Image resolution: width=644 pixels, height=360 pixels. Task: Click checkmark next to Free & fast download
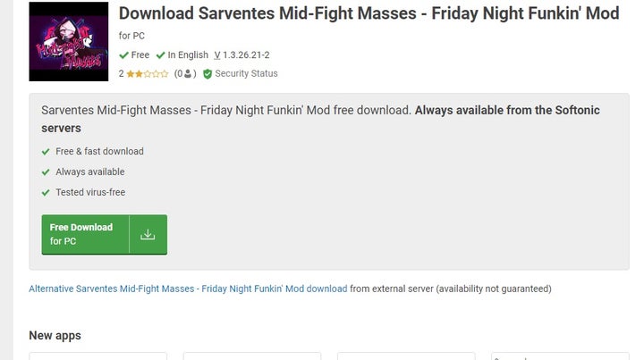pyautogui.click(x=46, y=152)
